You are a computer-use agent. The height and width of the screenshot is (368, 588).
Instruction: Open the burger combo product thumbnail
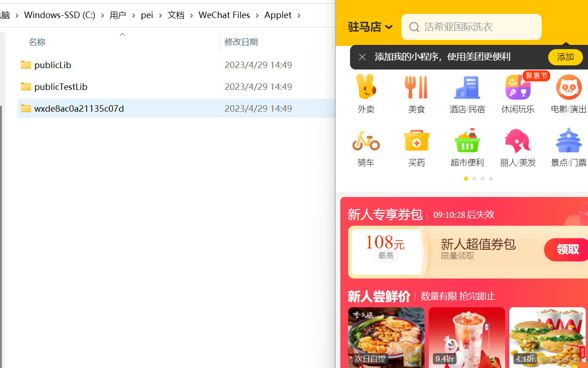click(x=547, y=337)
